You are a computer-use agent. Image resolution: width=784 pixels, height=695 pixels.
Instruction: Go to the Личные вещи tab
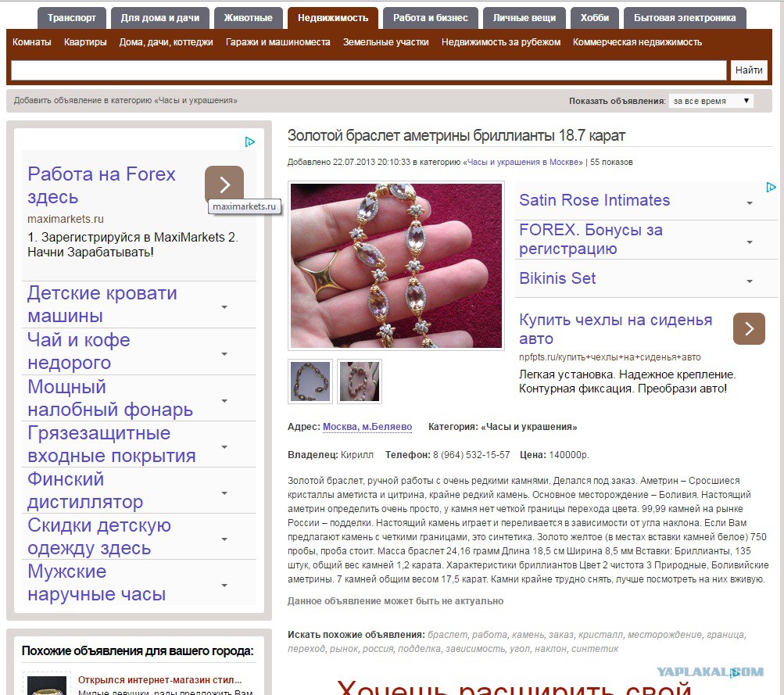pos(524,18)
